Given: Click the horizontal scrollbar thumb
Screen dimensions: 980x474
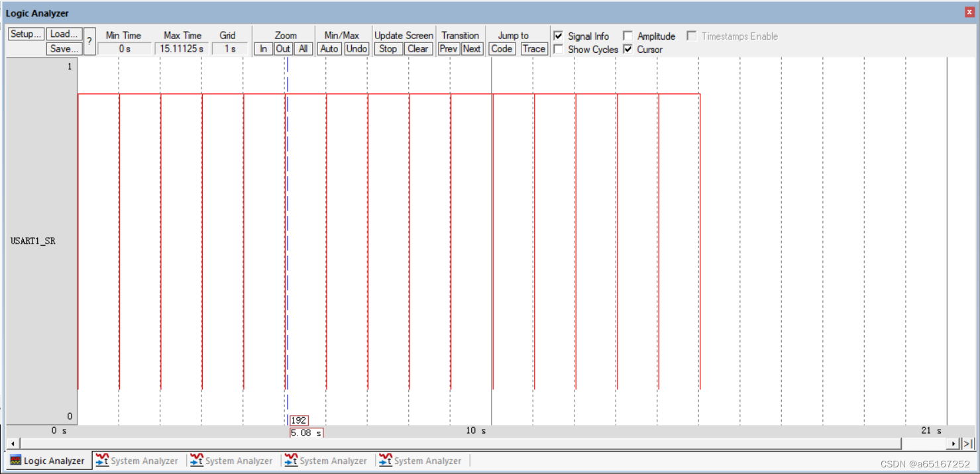Looking at the screenshot, I should 461,444.
